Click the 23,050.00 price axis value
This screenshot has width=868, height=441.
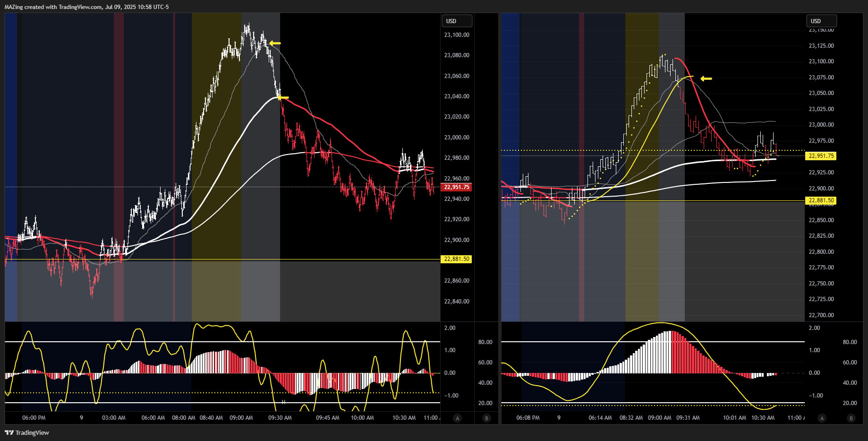tap(821, 93)
